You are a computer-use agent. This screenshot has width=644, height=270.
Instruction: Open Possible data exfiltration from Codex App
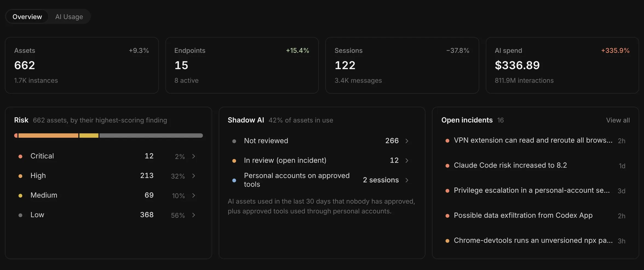(536, 215)
